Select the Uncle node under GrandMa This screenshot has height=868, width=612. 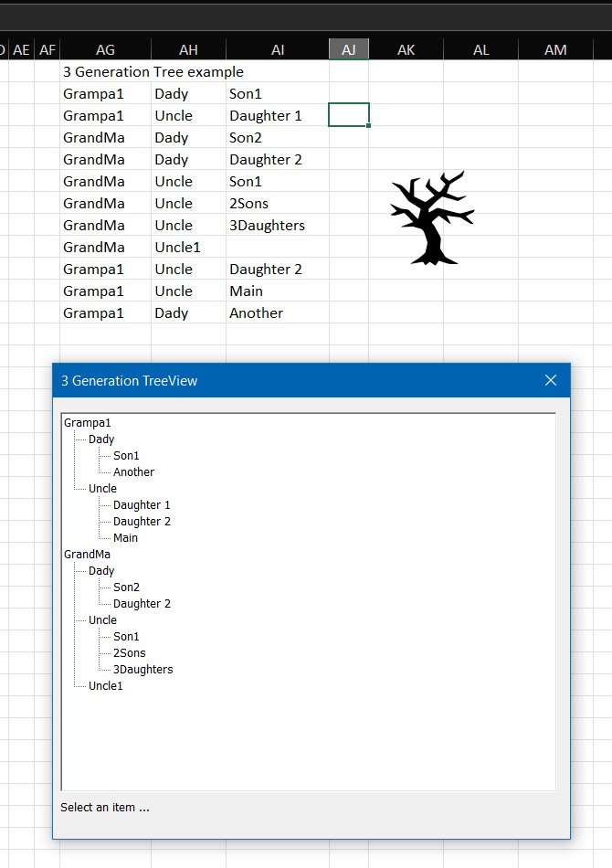coord(102,620)
